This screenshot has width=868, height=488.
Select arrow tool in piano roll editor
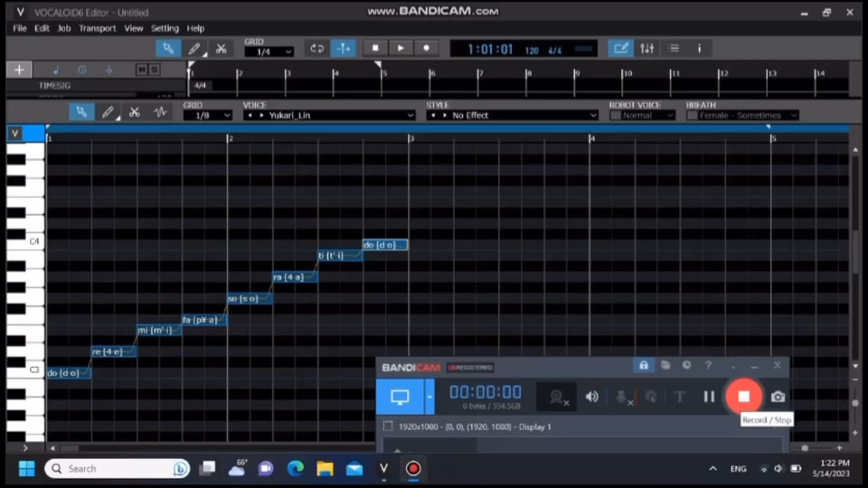coord(81,112)
